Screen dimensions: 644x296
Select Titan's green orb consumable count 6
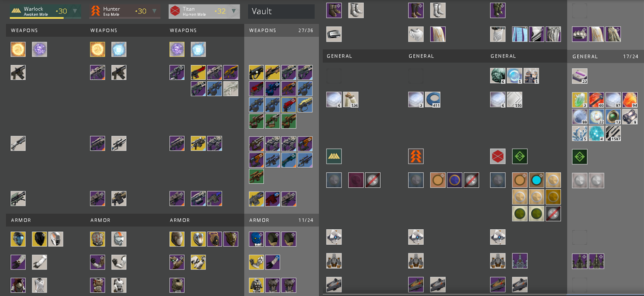498,76
